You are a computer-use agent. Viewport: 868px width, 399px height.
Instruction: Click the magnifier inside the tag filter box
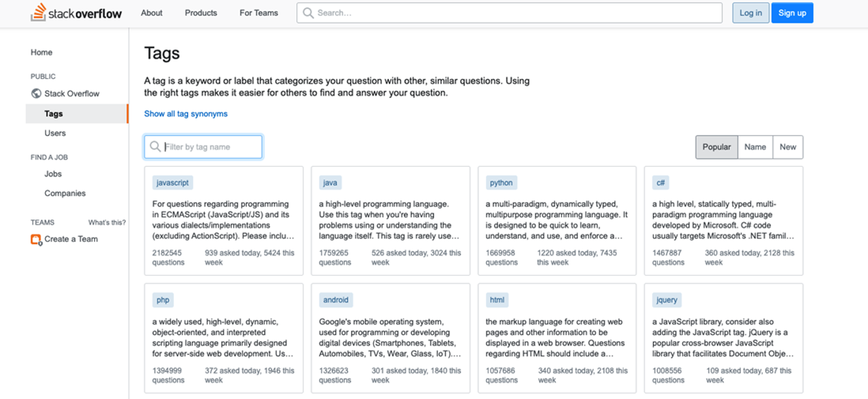[154, 146]
